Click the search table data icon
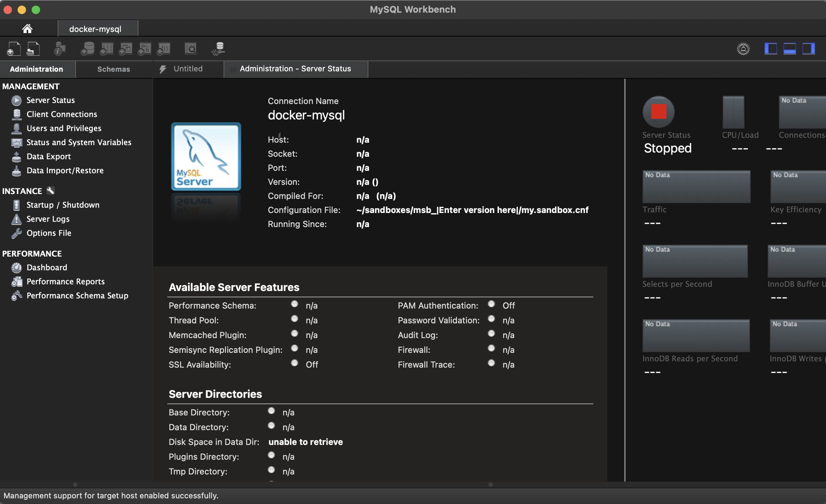Viewport: 826px width, 504px height. click(191, 49)
